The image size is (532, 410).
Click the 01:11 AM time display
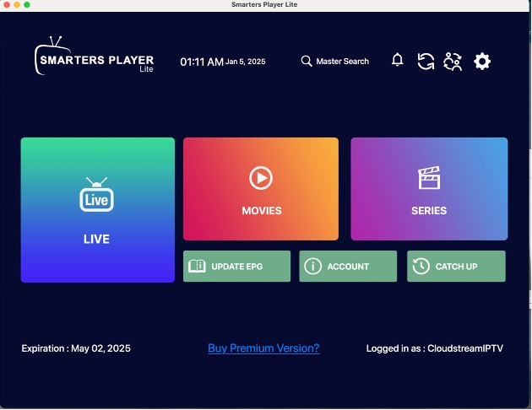202,62
